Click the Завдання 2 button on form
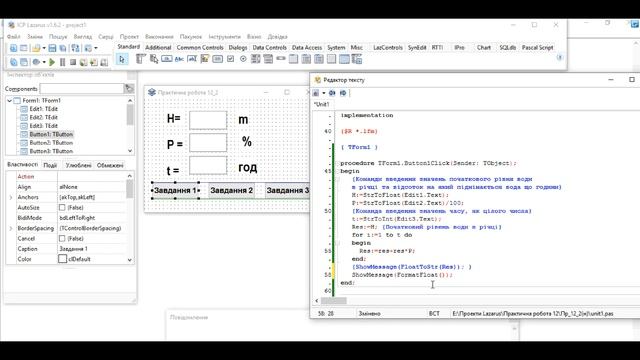 pyautogui.click(x=231, y=191)
